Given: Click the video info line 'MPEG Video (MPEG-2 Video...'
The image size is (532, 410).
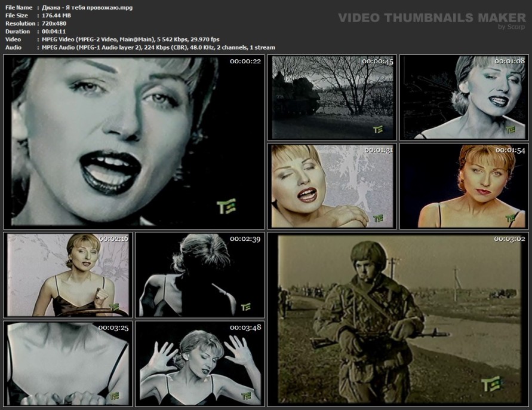Looking at the screenshot, I should coord(131,39).
